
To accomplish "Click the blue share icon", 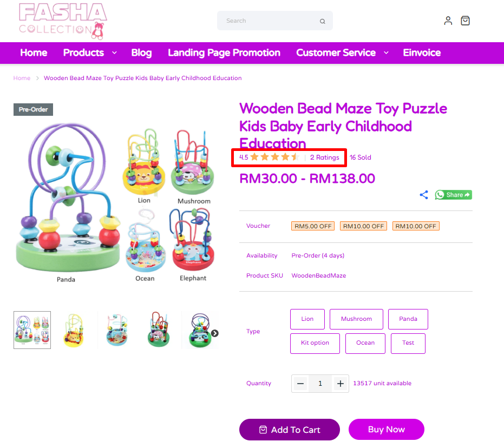I will [424, 195].
